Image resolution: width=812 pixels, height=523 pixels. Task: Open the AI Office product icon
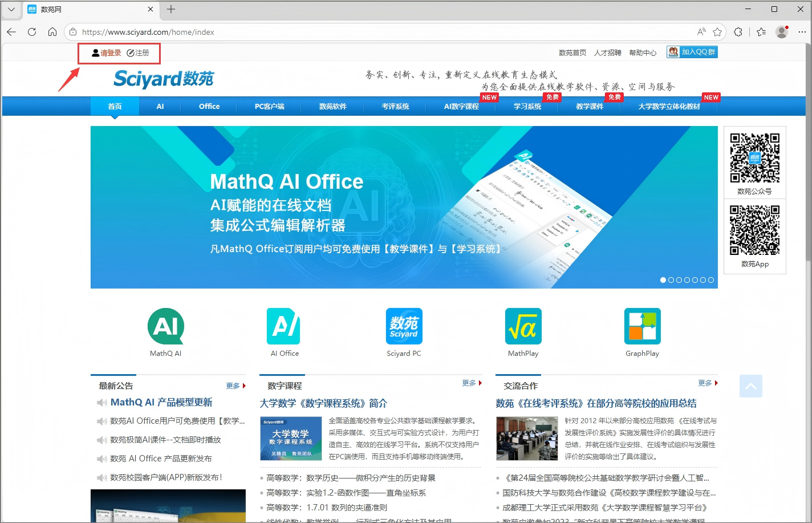point(285,326)
